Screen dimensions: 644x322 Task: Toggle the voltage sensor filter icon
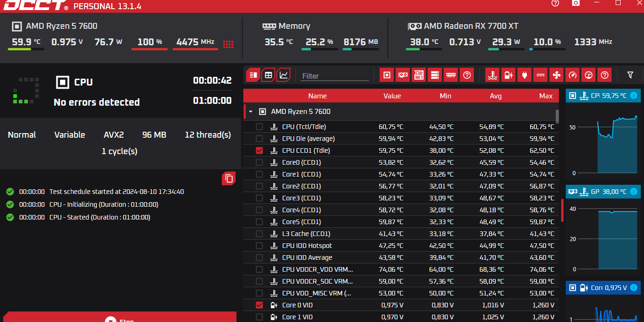pyautogui.click(x=508, y=75)
